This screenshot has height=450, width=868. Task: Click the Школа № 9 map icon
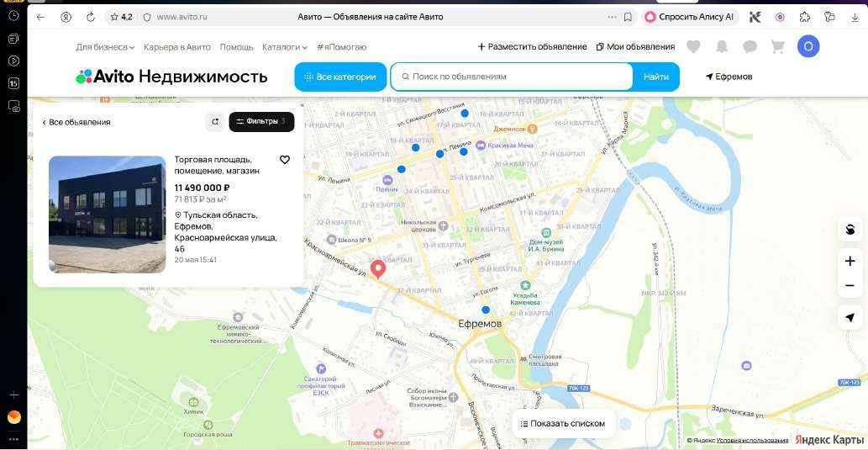[x=332, y=240]
